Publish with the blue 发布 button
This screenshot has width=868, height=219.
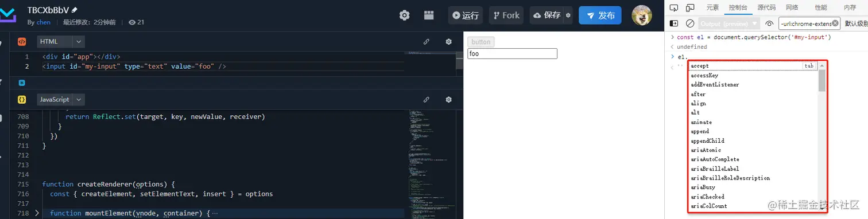tap(600, 15)
